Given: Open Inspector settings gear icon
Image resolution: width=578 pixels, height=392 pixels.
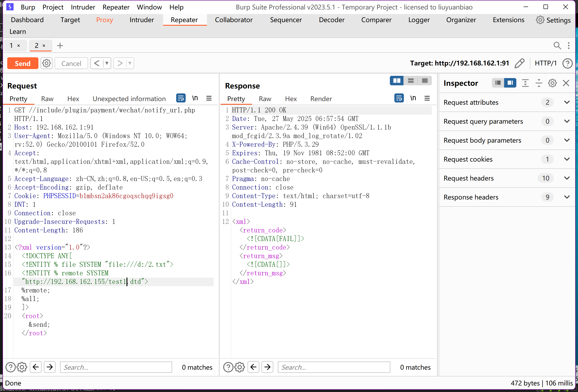Looking at the screenshot, I should click(552, 83).
